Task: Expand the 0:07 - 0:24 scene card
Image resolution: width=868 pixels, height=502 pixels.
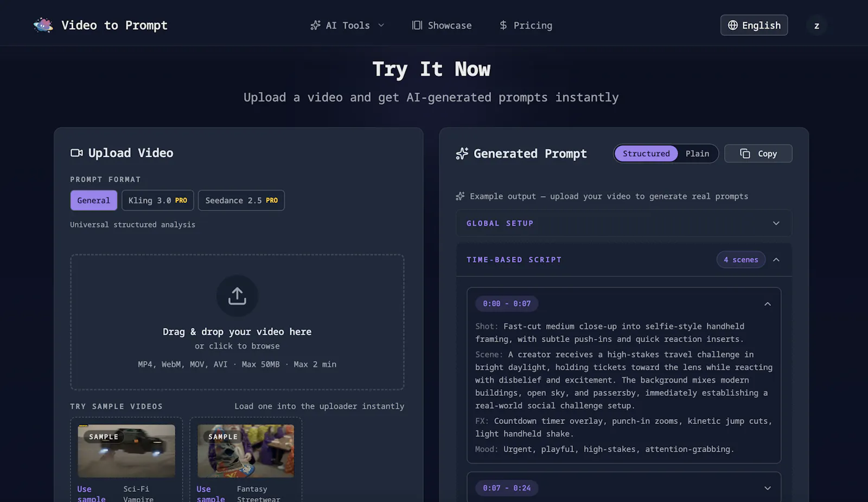Action: tap(768, 488)
